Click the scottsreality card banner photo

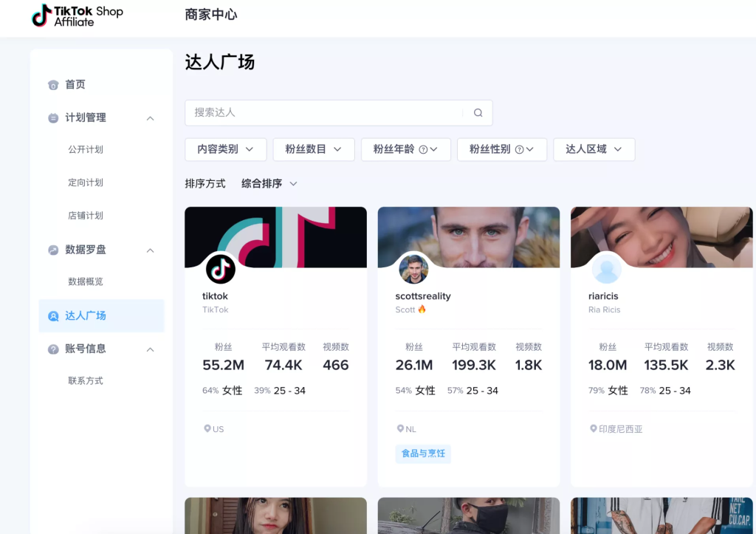(469, 237)
